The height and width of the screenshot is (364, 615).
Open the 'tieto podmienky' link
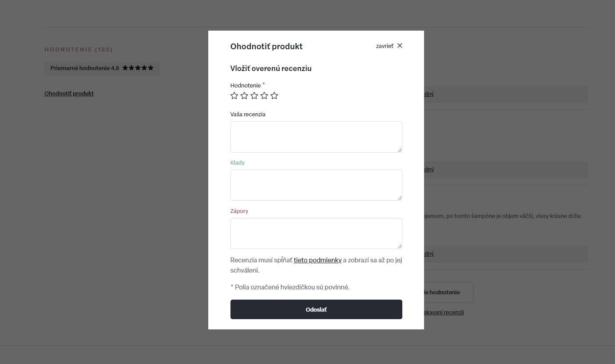coord(317,260)
